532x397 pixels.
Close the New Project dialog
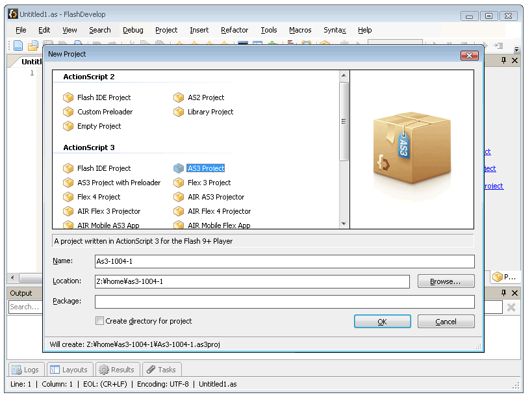pyautogui.click(x=470, y=55)
